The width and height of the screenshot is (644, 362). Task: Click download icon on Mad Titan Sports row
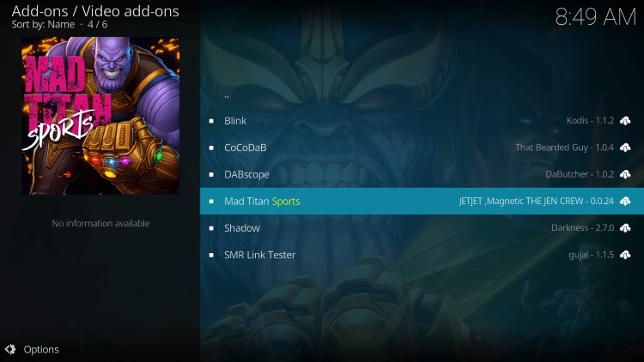(x=625, y=201)
